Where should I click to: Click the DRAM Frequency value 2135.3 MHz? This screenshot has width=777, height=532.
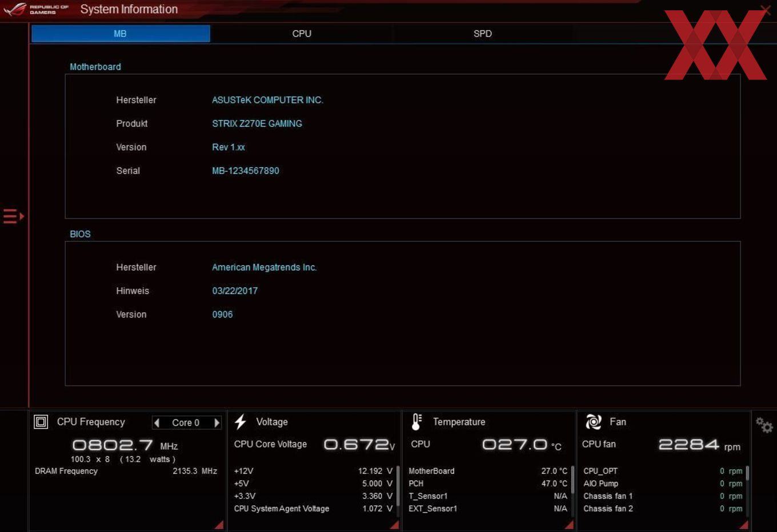pyautogui.click(x=195, y=471)
